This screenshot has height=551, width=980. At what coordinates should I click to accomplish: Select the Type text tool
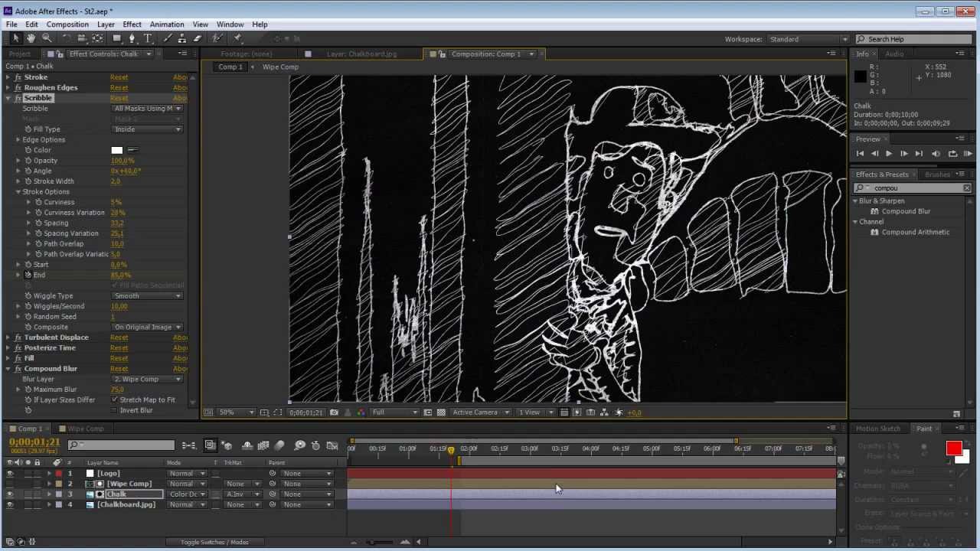click(x=149, y=38)
